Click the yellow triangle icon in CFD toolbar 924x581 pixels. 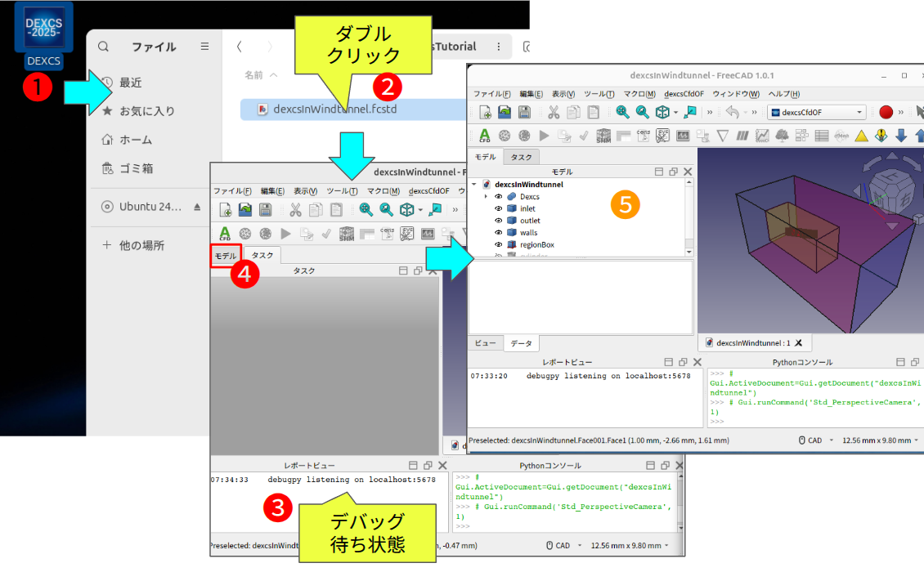click(x=861, y=136)
